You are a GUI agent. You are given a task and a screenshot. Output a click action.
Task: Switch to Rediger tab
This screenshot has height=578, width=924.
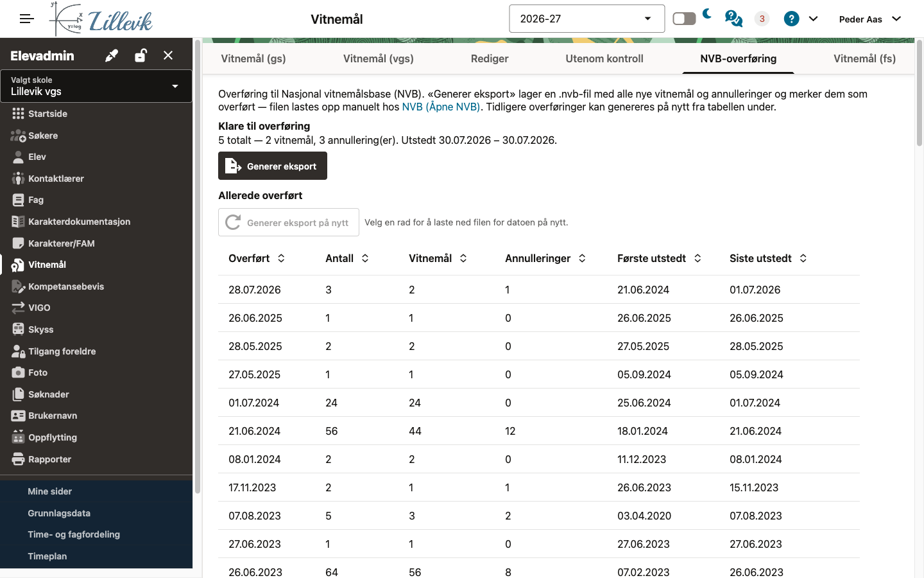point(490,58)
